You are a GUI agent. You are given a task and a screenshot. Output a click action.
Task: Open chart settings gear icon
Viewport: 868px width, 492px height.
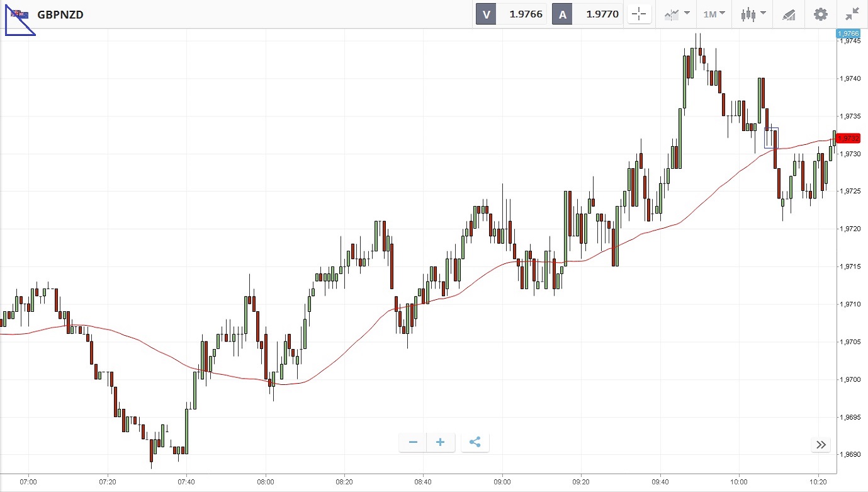coord(821,14)
